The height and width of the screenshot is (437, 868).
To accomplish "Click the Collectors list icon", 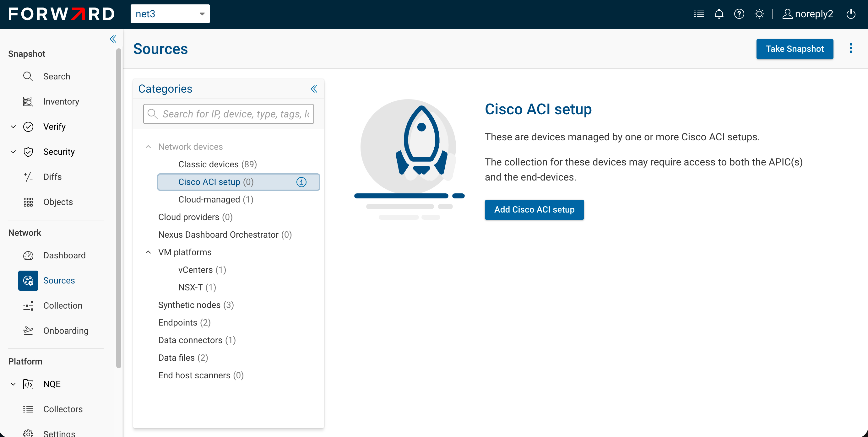I will pyautogui.click(x=28, y=409).
